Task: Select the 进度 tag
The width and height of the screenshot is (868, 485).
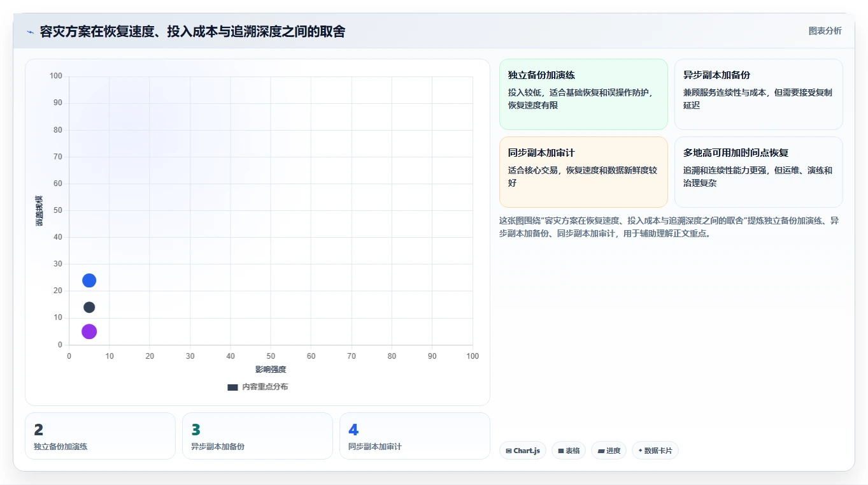Action: 609,451
